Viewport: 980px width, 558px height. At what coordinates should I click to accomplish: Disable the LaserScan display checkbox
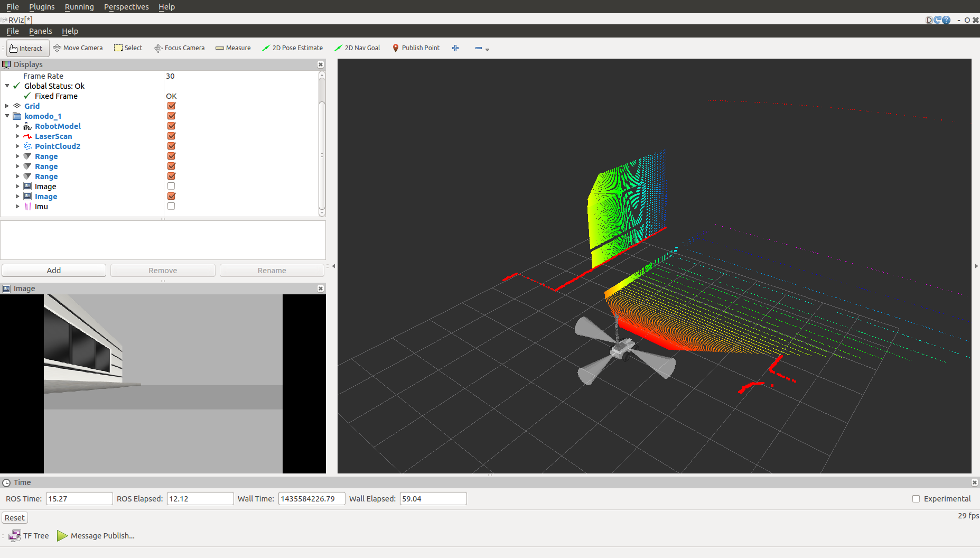[171, 136]
